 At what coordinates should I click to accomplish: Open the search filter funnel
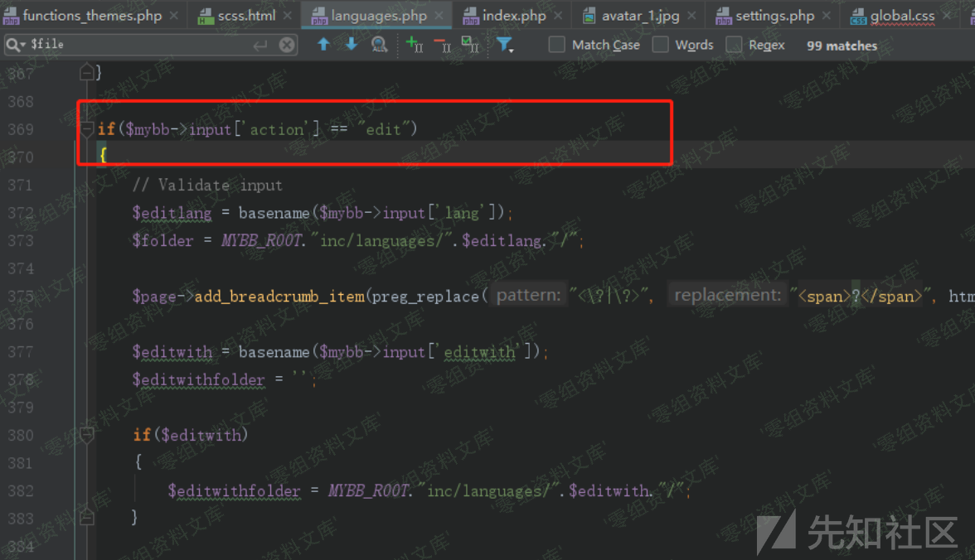(505, 45)
